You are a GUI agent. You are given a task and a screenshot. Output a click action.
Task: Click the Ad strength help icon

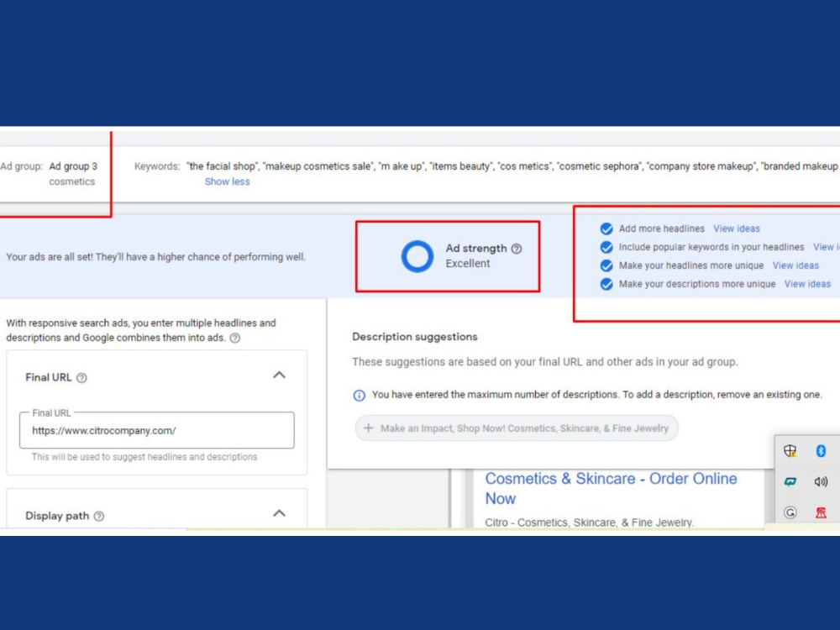point(517,249)
